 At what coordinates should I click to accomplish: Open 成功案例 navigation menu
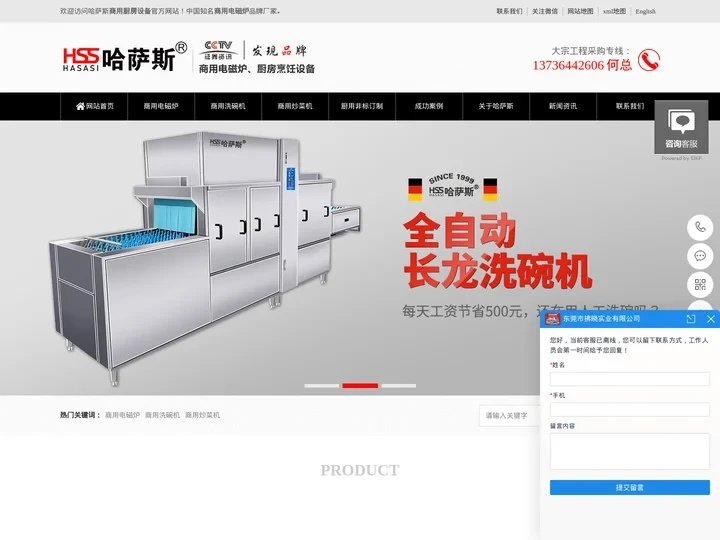[429, 106]
